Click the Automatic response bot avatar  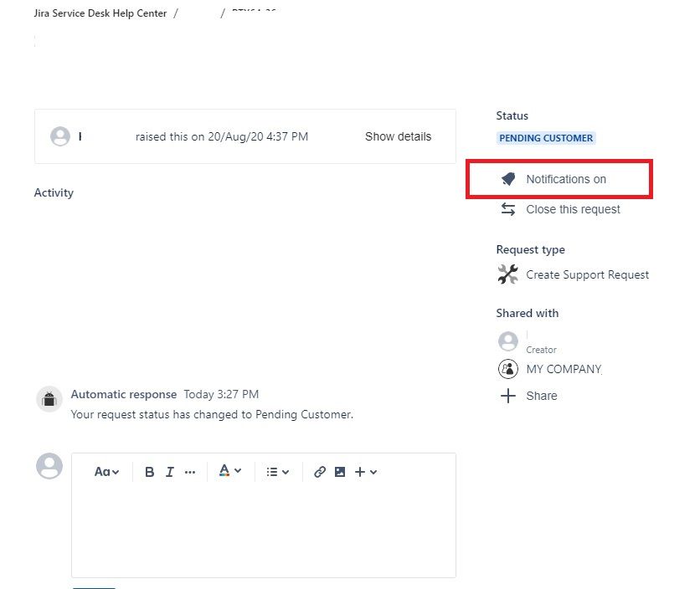point(49,399)
